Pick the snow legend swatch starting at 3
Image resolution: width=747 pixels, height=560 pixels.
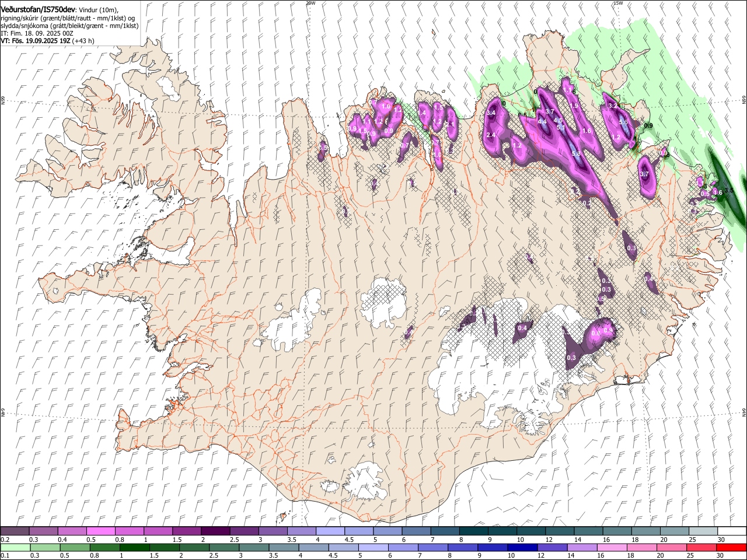tap(273, 531)
